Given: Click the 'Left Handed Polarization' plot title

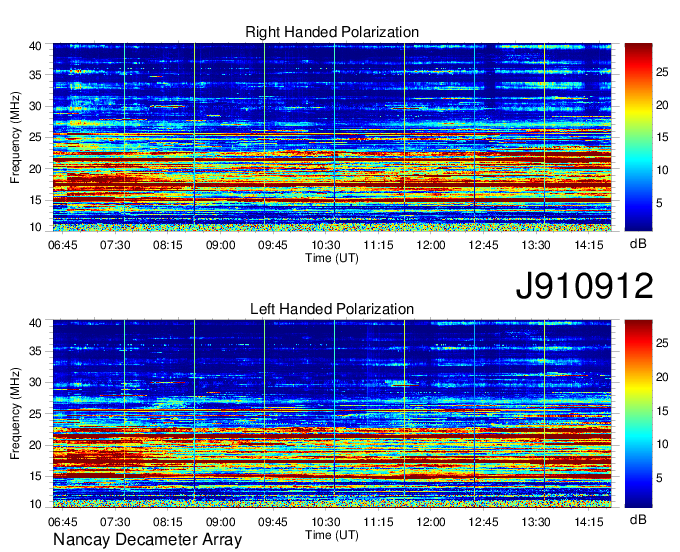Looking at the screenshot, I should [x=332, y=309].
